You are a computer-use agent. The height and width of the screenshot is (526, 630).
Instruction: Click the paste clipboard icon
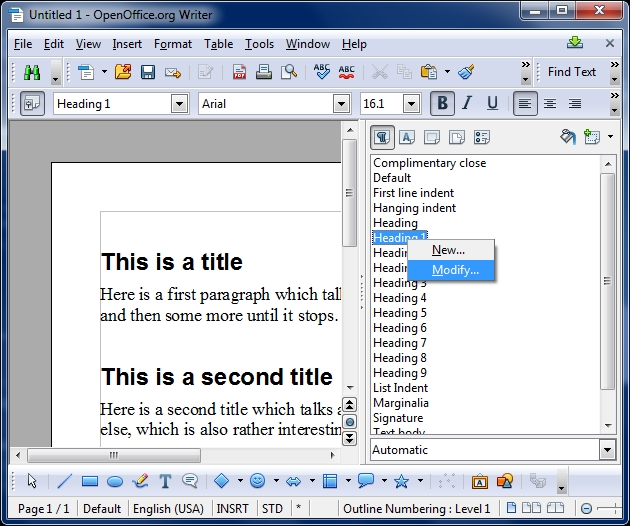429,72
